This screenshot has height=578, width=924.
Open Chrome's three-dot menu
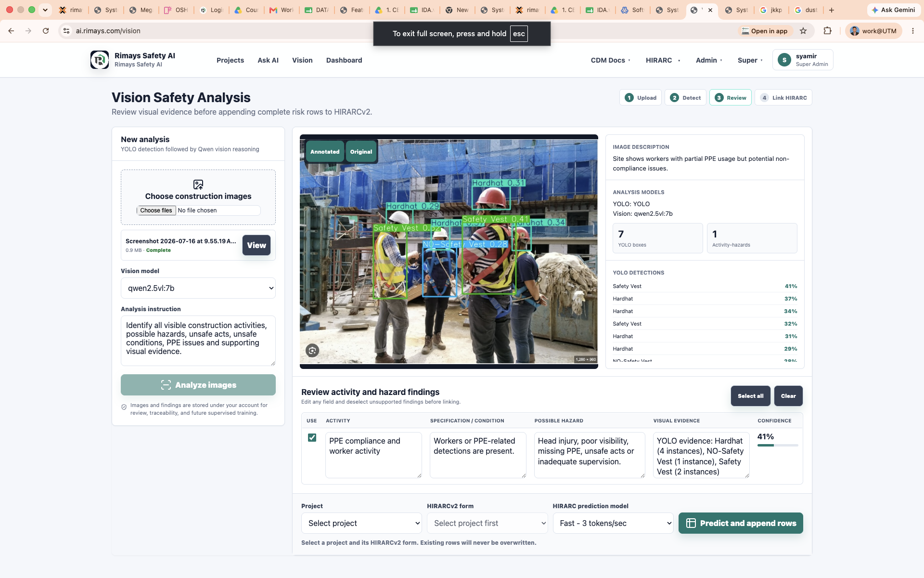coord(913,31)
